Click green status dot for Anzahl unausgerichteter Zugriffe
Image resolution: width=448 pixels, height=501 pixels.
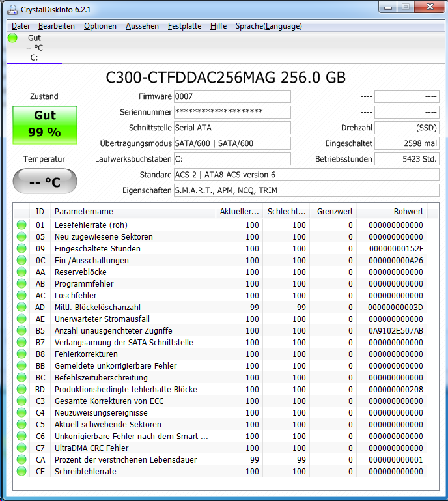pyautogui.click(x=21, y=330)
